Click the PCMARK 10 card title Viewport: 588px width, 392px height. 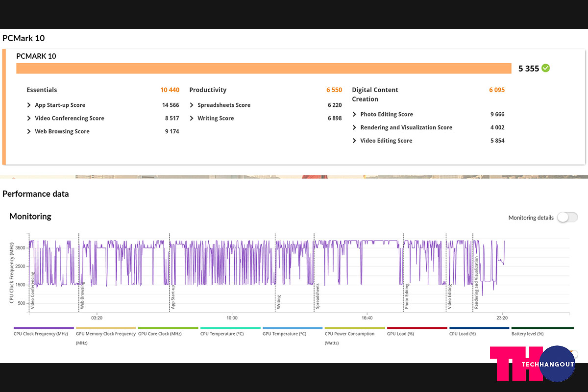coord(36,56)
